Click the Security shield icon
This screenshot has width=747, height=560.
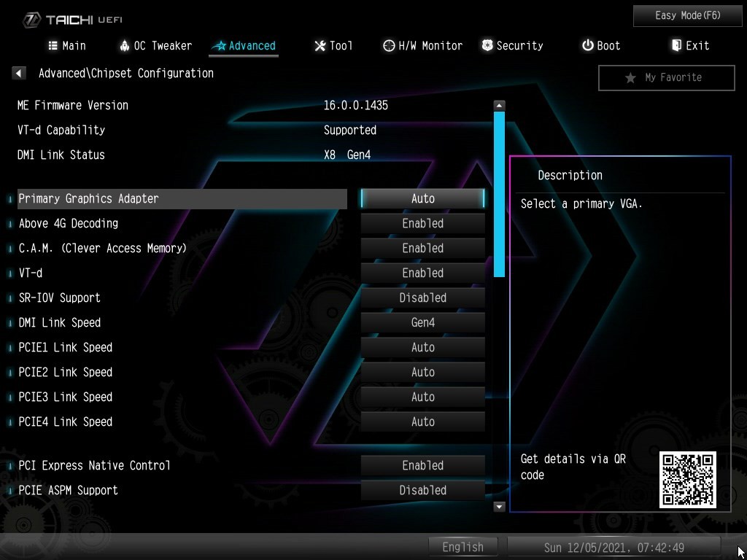pyautogui.click(x=487, y=45)
